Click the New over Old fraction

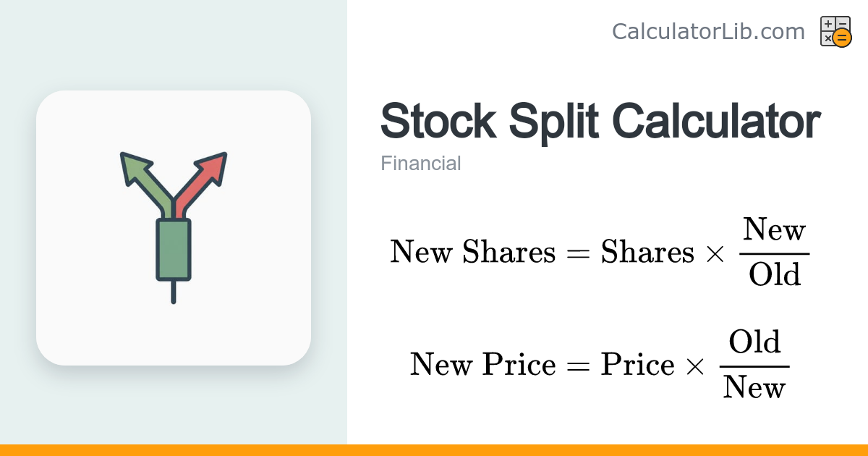point(775,253)
